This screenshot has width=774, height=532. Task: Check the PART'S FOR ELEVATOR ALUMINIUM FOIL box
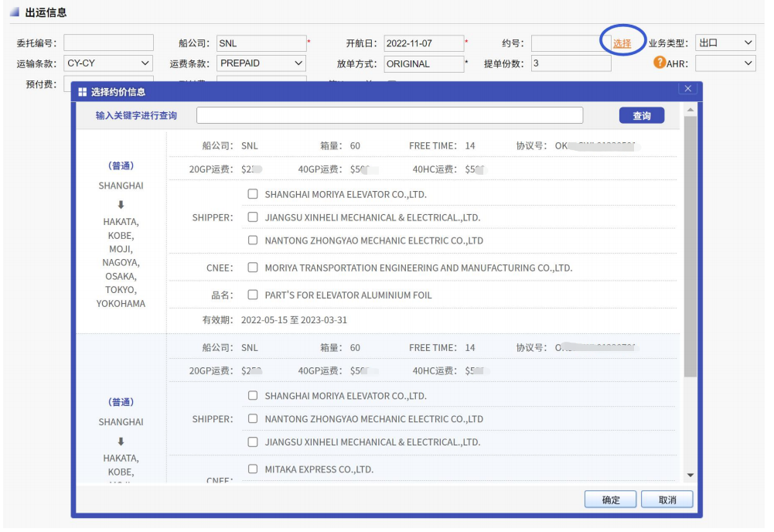253,295
